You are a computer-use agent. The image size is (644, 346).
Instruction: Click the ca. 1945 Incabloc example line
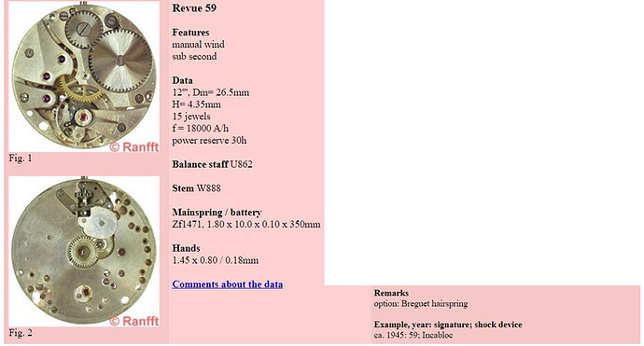413,335
